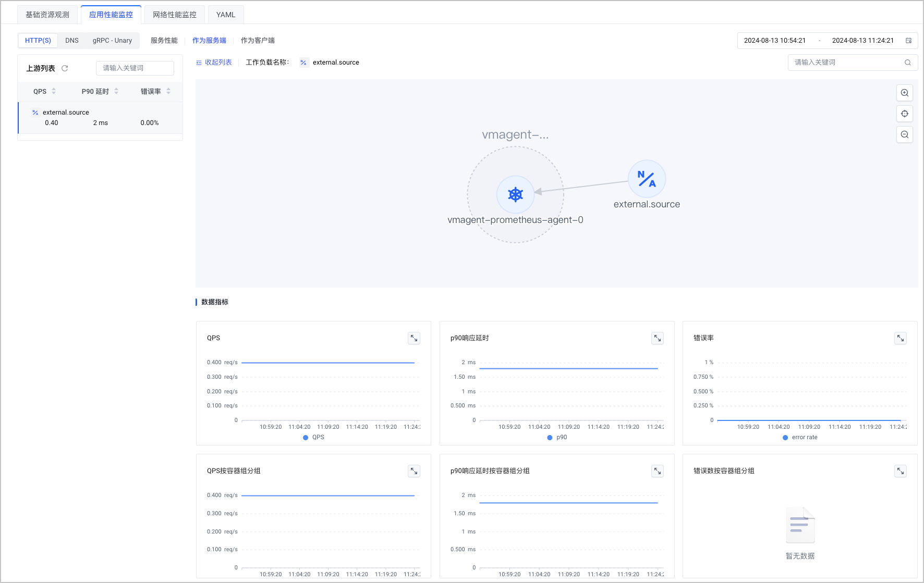
Task: Expand the QPS按容器组分组 chart
Action: 414,471
